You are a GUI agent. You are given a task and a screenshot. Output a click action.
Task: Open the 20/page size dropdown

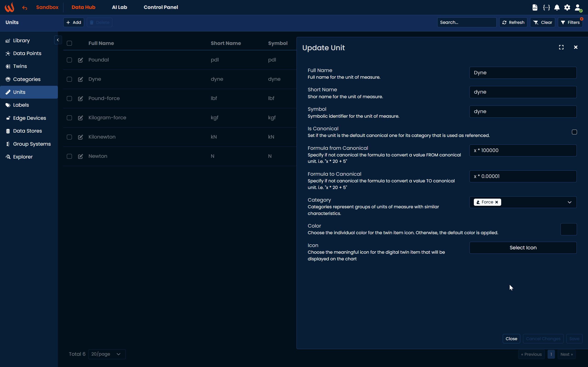[x=107, y=354]
